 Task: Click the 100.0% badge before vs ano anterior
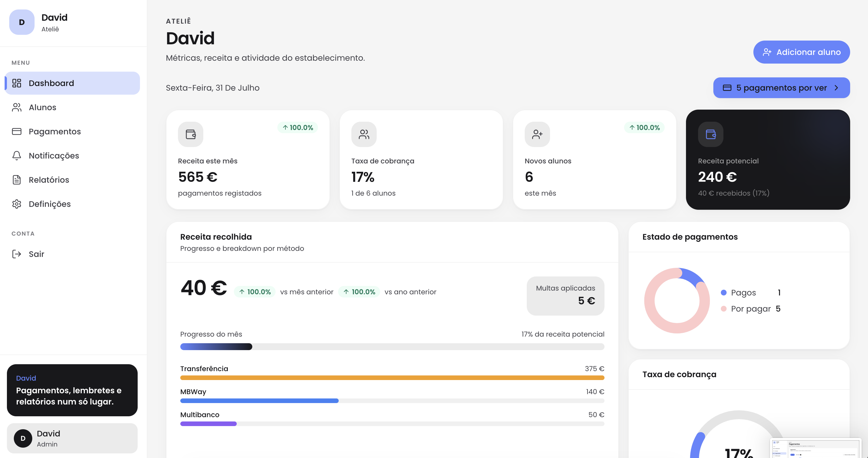(x=359, y=292)
